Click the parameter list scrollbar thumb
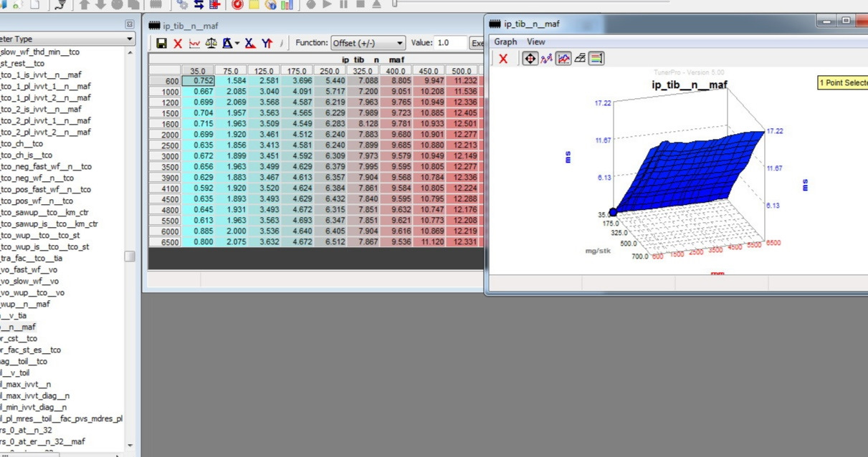The width and height of the screenshot is (868, 457). tap(130, 256)
